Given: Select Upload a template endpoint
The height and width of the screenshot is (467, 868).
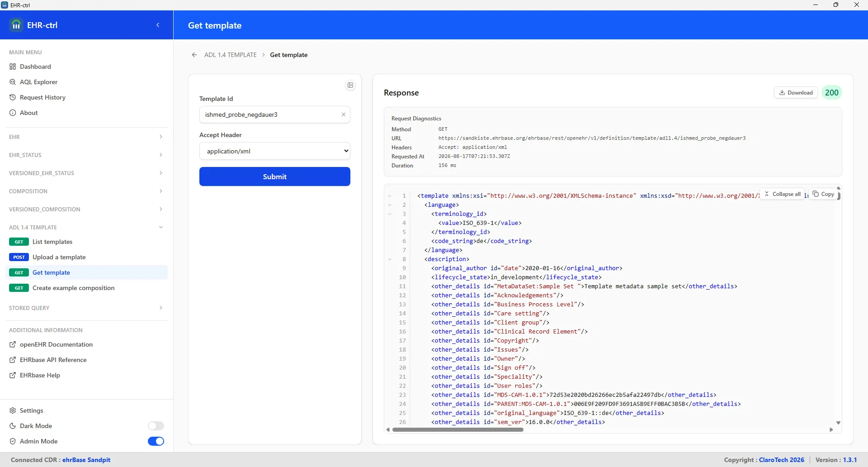Looking at the screenshot, I should [86, 257].
